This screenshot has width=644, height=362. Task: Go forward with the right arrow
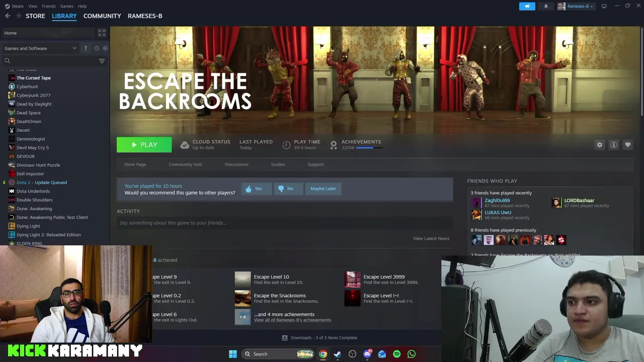coord(19,16)
